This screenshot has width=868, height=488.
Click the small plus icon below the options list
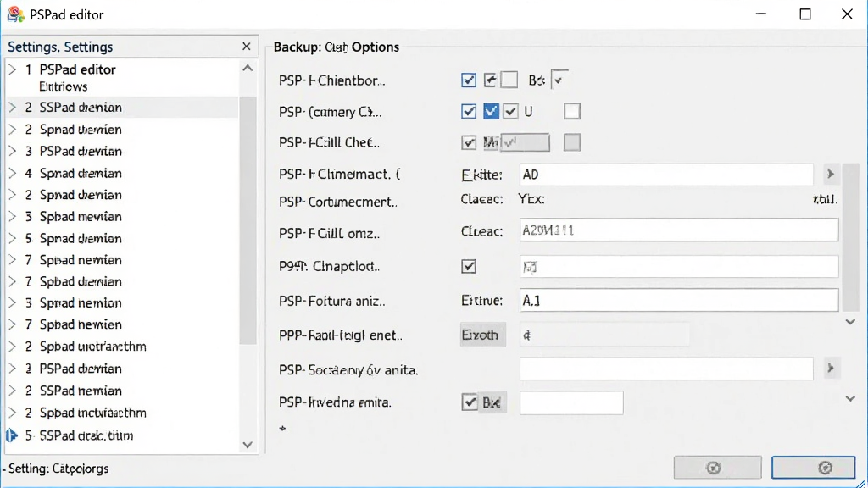coord(283,428)
